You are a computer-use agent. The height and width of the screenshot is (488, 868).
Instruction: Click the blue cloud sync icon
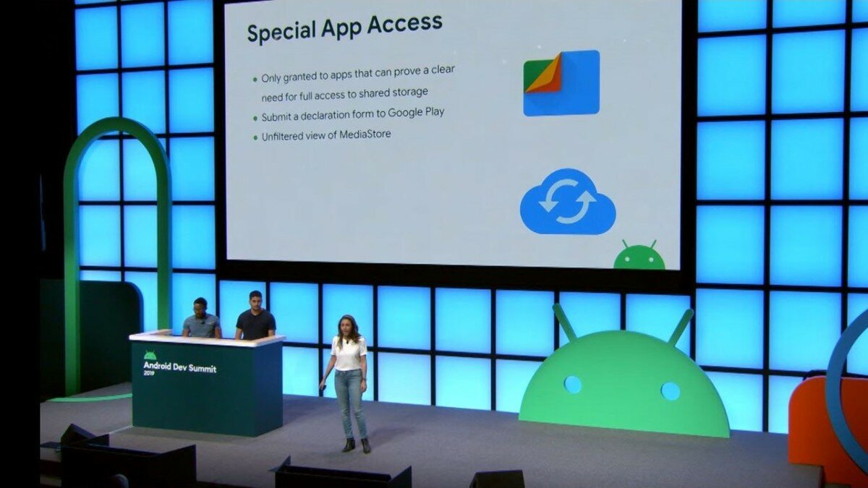pyautogui.click(x=568, y=202)
